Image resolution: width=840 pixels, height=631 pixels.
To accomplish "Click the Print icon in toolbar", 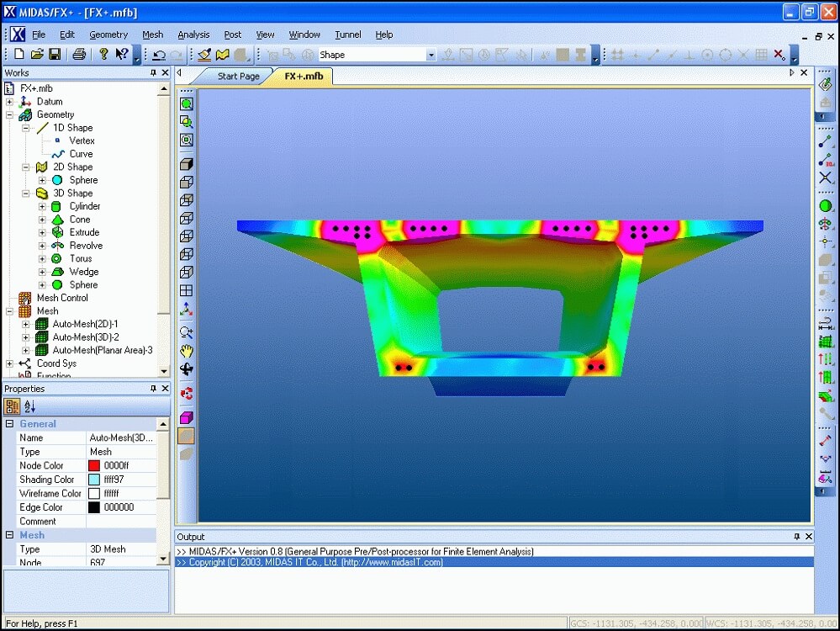I will (79, 55).
